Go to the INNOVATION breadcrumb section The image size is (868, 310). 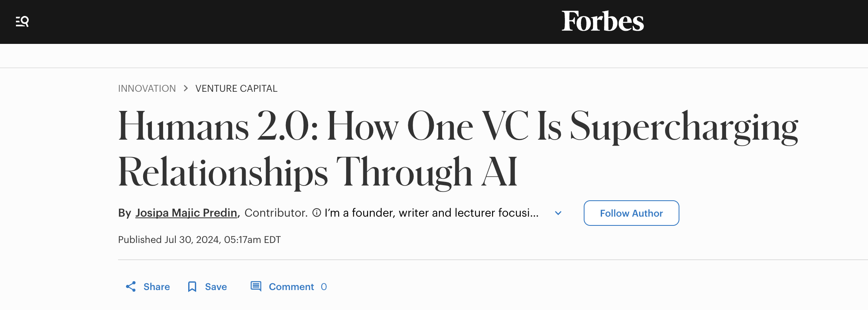click(x=147, y=89)
